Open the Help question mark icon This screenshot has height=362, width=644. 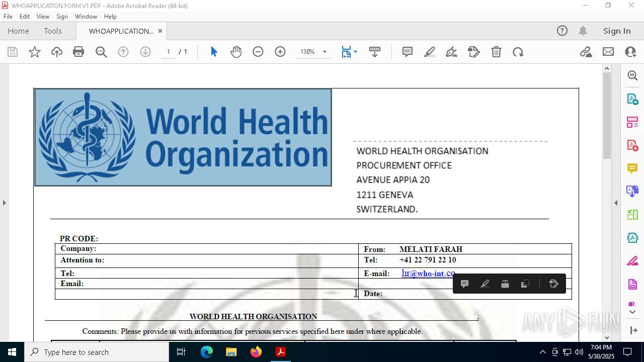tap(562, 31)
